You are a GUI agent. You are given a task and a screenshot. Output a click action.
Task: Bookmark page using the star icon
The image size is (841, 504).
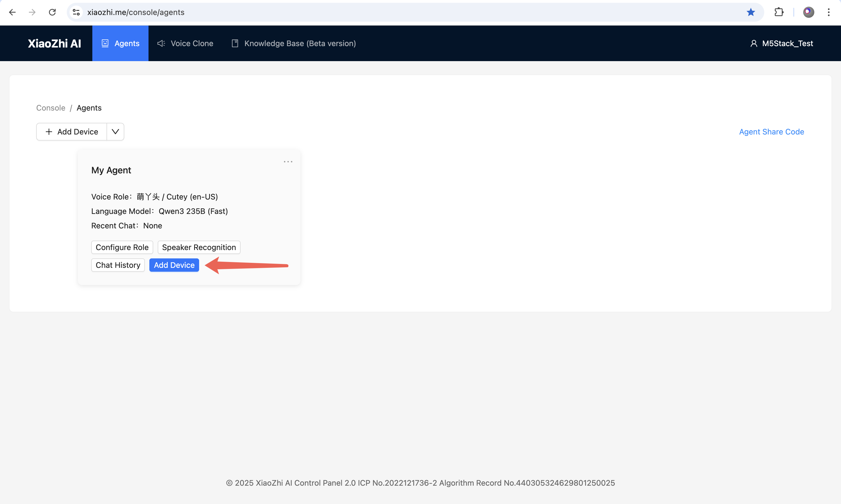point(751,13)
